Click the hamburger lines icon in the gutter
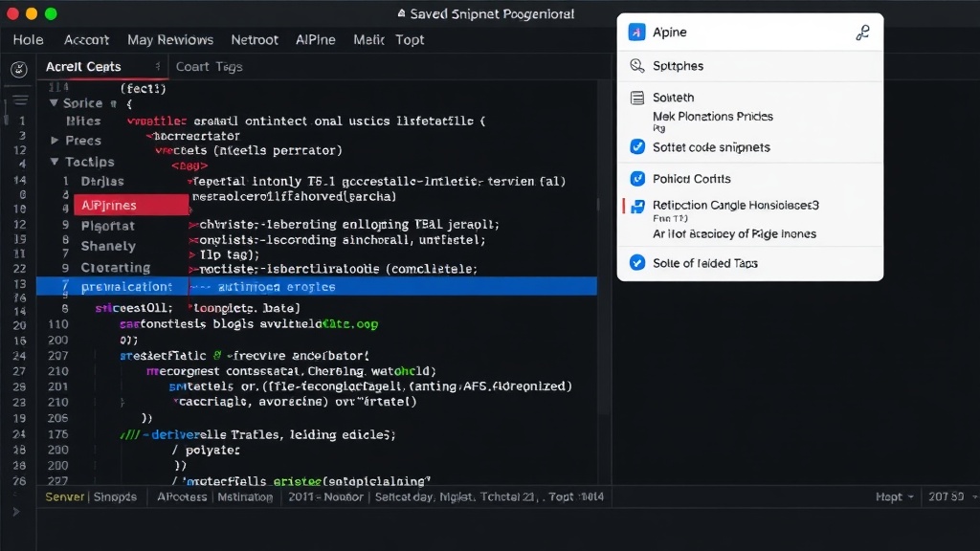This screenshot has width=980, height=551. pyautogui.click(x=20, y=99)
